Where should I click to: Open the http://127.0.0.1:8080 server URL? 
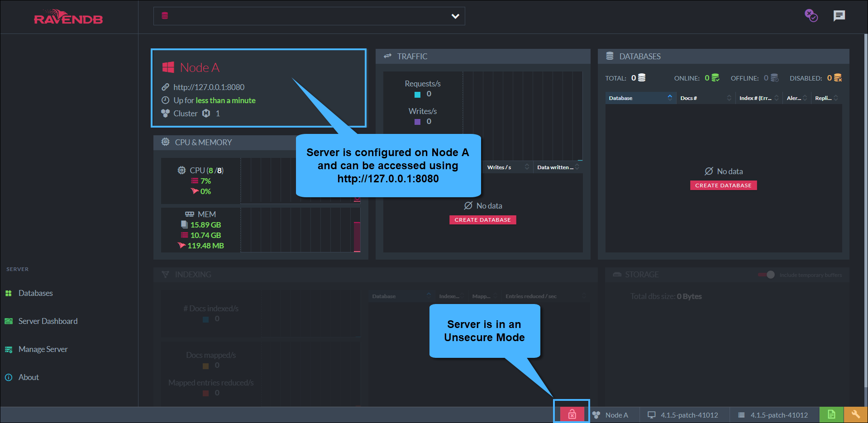pyautogui.click(x=209, y=87)
